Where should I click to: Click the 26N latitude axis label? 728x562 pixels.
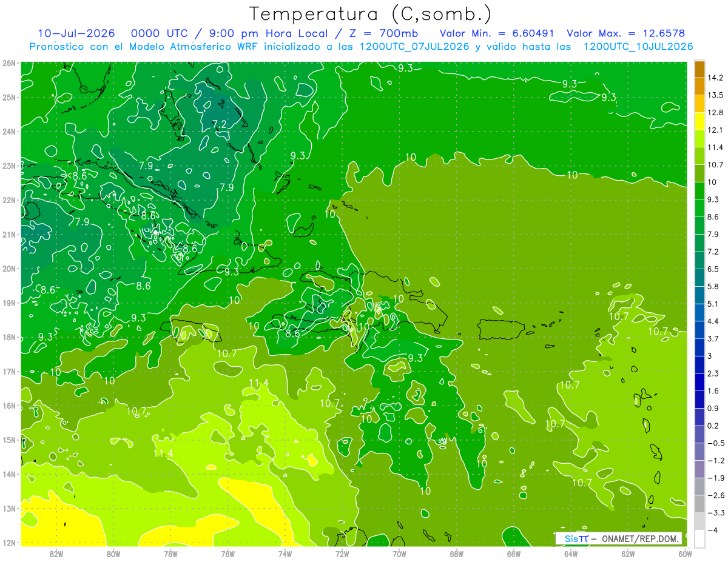click(x=8, y=63)
